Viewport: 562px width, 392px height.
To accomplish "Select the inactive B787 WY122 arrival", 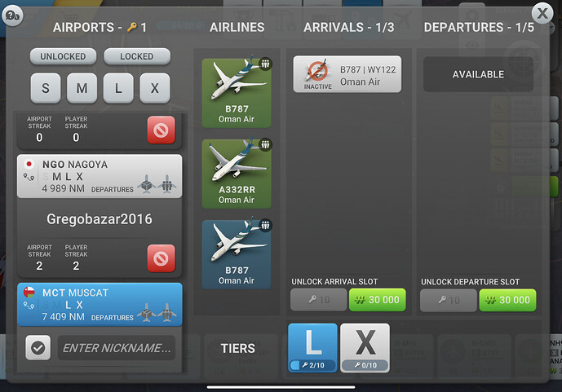I will tap(347, 74).
